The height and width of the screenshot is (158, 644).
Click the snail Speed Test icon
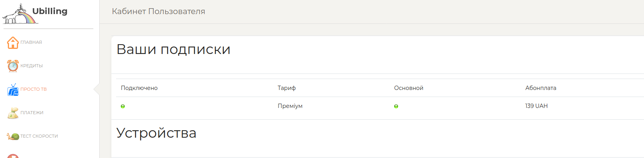[x=13, y=136]
